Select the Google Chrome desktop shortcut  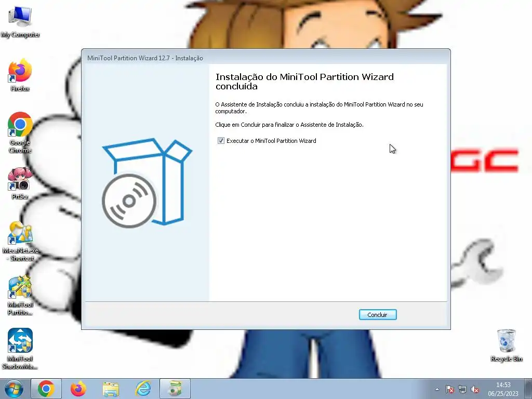coord(20,132)
